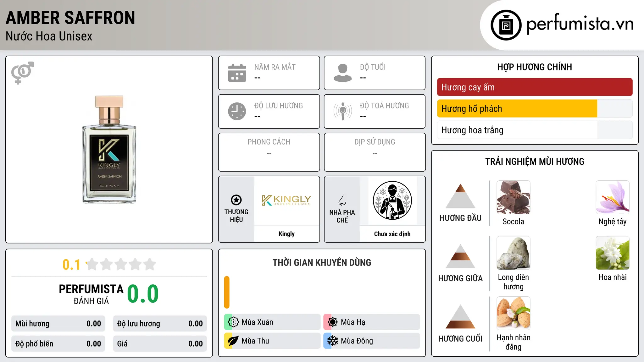Select the Hạnh nhân đắng note thumbnail

click(x=514, y=313)
